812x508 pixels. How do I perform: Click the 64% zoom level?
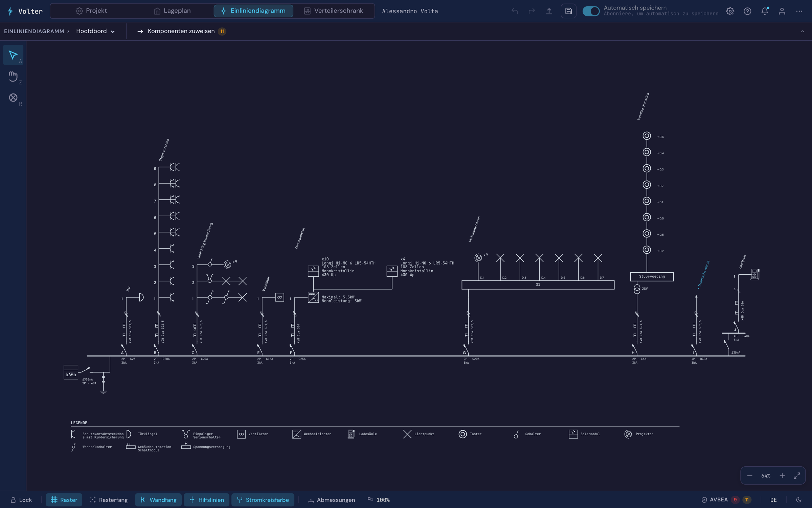pyautogui.click(x=766, y=476)
